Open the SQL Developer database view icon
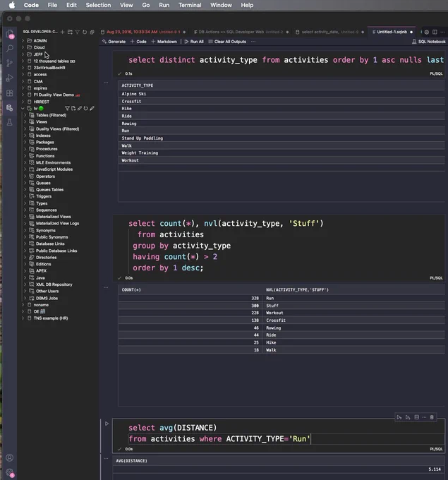448x480 pixels. point(10,108)
